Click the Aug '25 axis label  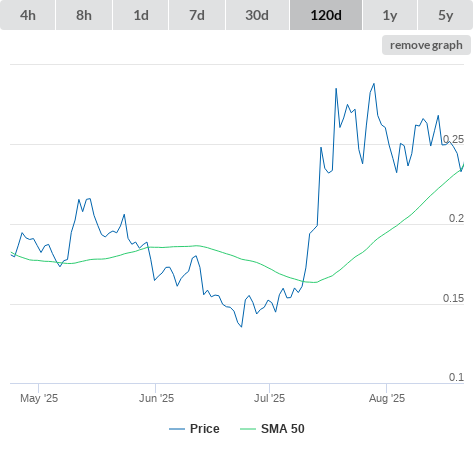[387, 398]
